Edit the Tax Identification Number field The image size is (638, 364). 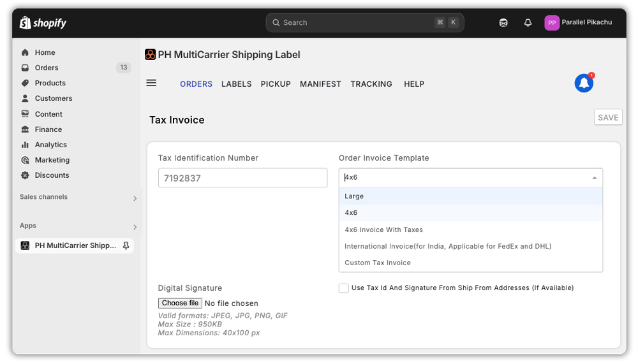[242, 178]
